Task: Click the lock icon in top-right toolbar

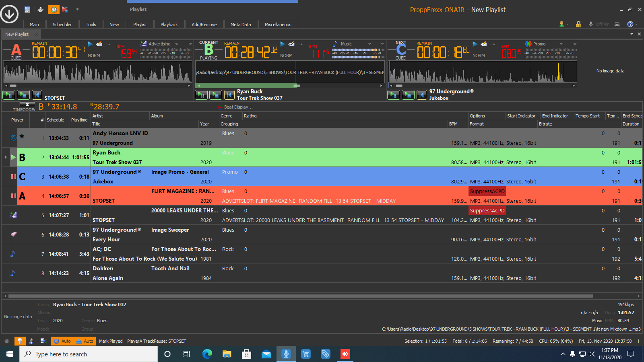Action: (578, 24)
